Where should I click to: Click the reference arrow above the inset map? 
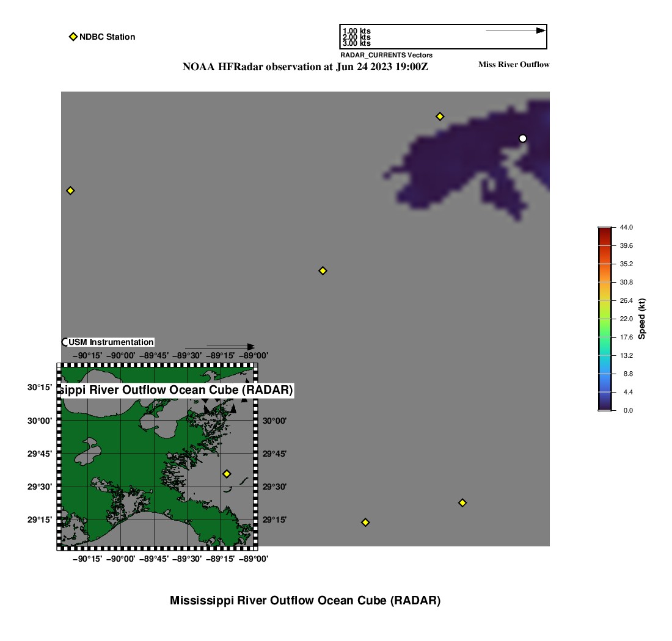pos(229,347)
